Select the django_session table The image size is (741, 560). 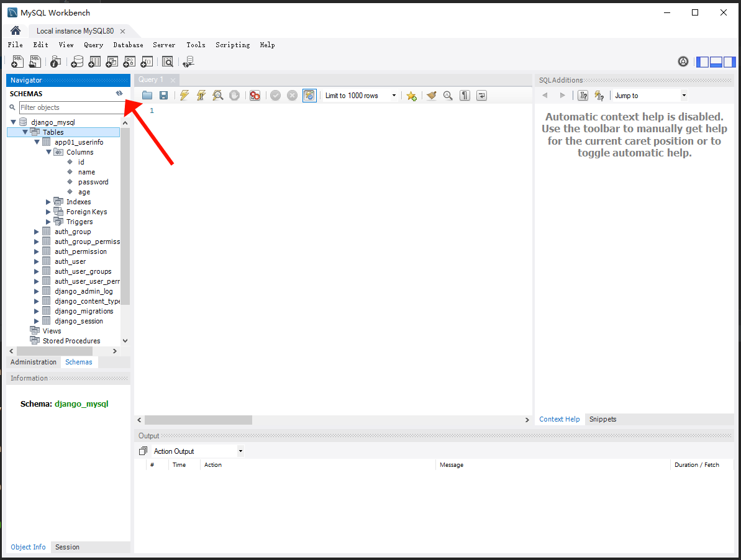point(78,321)
